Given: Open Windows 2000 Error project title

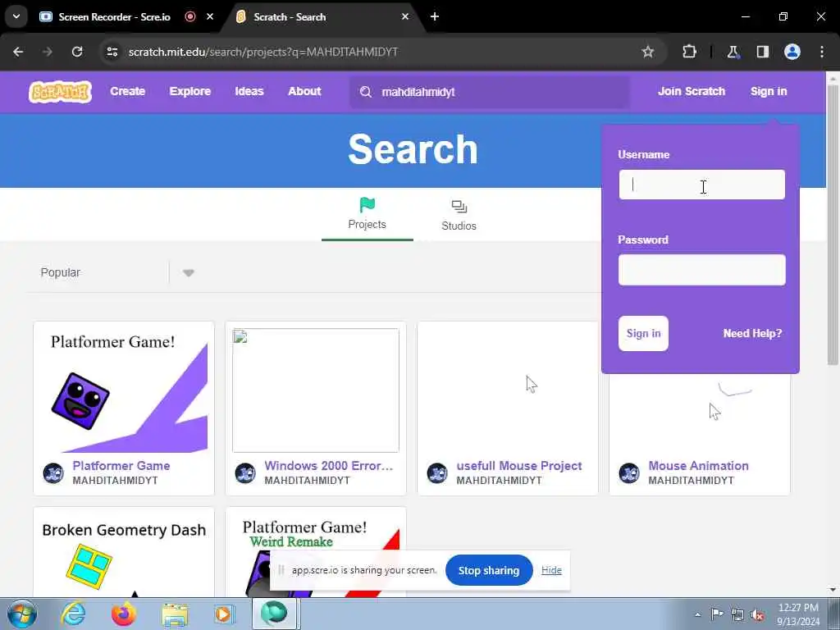Looking at the screenshot, I should 328,466.
